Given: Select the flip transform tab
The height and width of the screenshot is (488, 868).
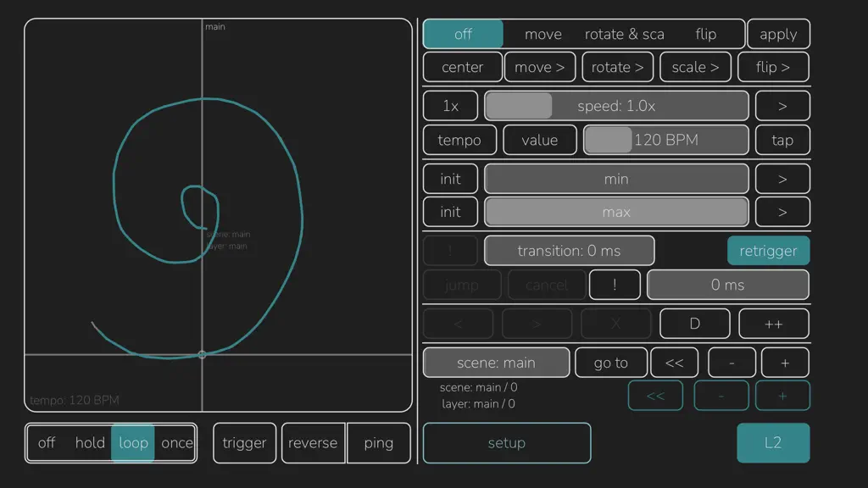Looking at the screenshot, I should [705, 34].
